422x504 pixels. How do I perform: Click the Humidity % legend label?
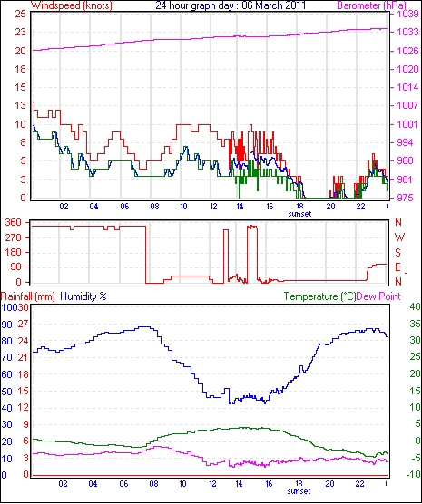point(83,296)
